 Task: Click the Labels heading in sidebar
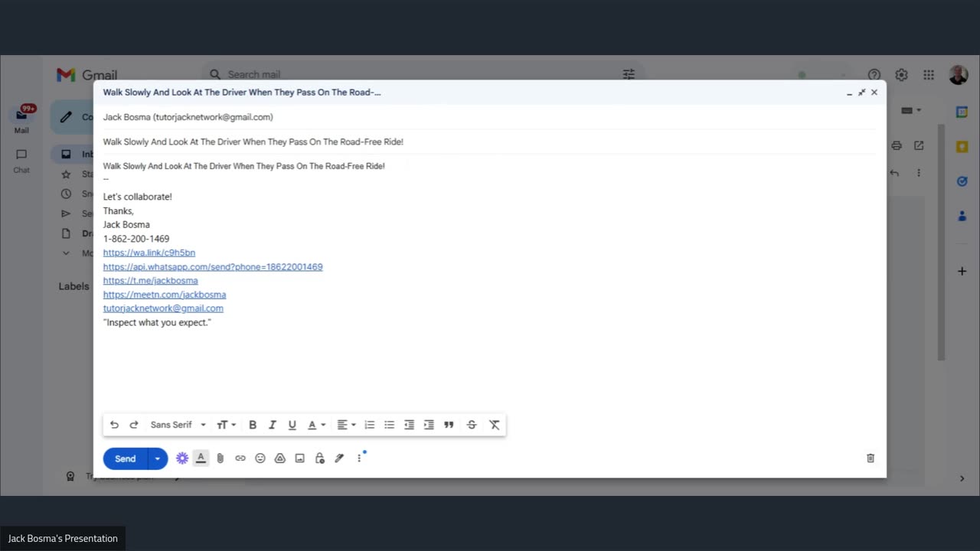(74, 286)
